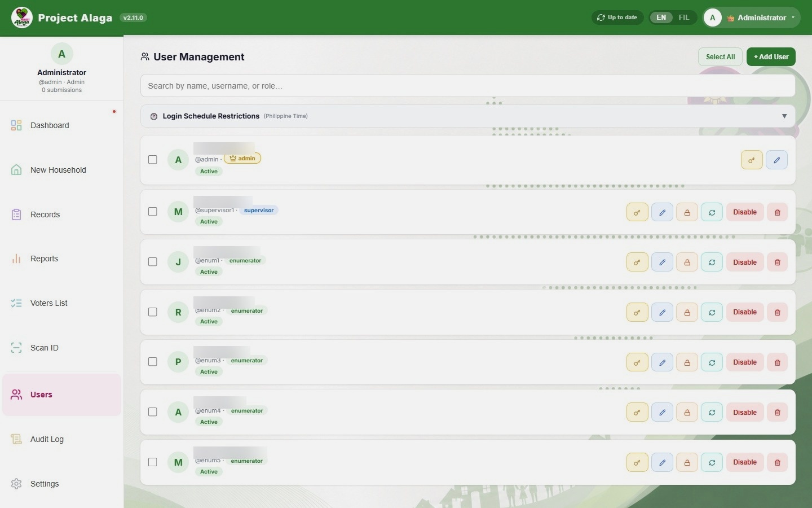The height and width of the screenshot is (508, 812).
Task: Click the Up to date sync status
Action: pyautogui.click(x=617, y=17)
